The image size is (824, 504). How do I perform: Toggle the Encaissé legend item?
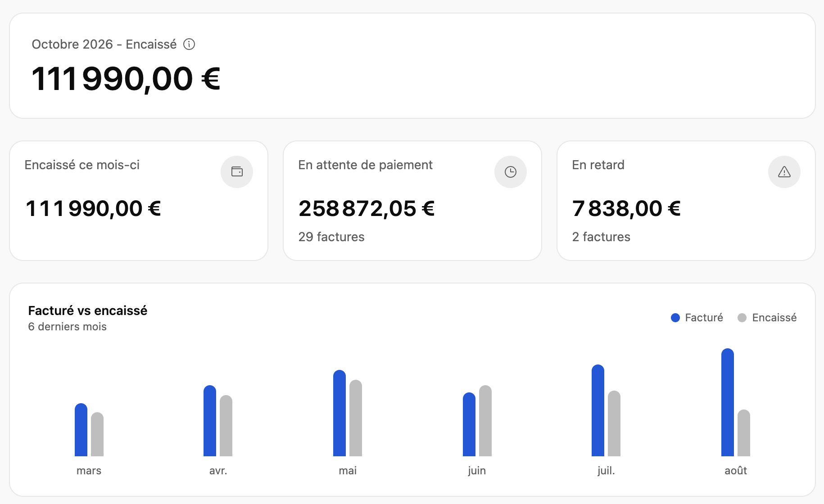tap(767, 318)
